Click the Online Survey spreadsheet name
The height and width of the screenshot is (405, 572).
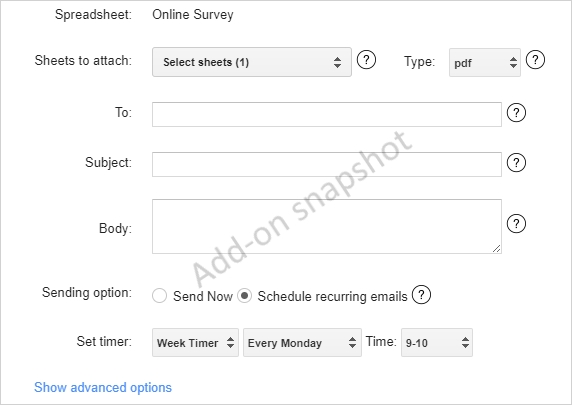[193, 15]
